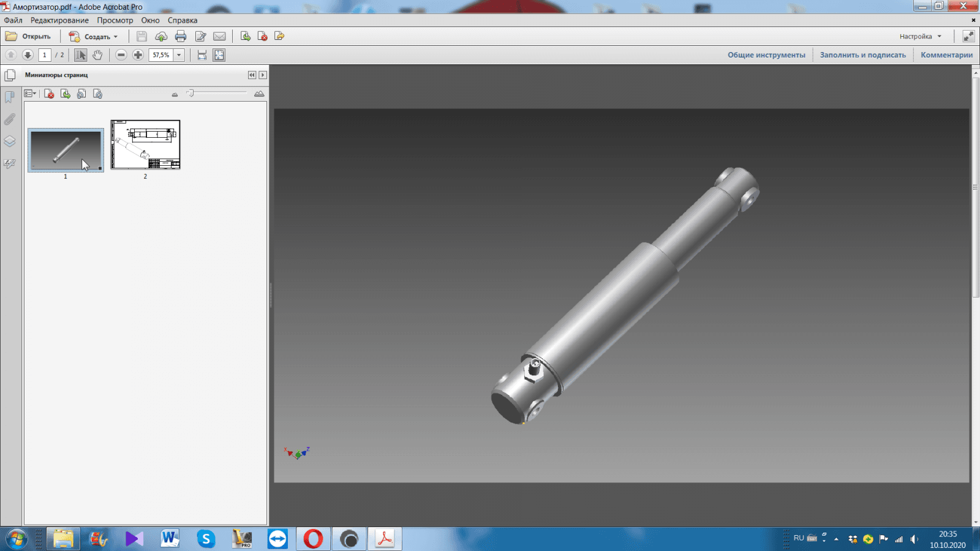The width and height of the screenshot is (980, 551).
Task: Click the 57,5% zoom value field
Action: tap(161, 54)
